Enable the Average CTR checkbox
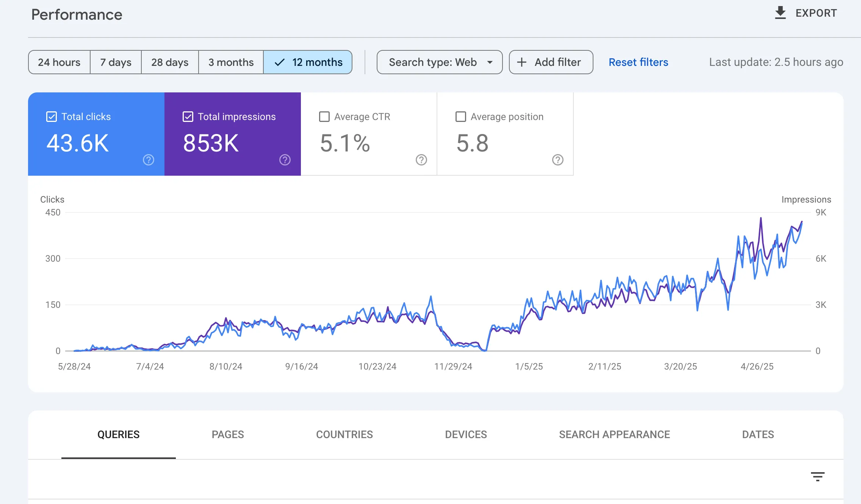The image size is (861, 504). tap(324, 117)
